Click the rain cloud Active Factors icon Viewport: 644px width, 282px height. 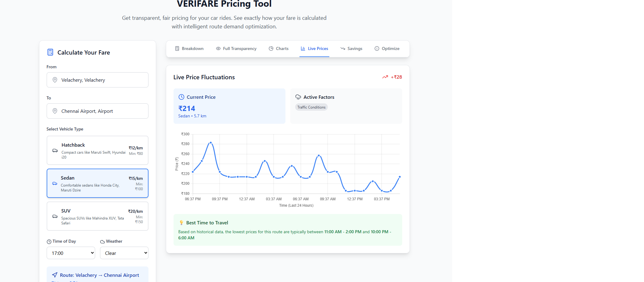coord(298,97)
